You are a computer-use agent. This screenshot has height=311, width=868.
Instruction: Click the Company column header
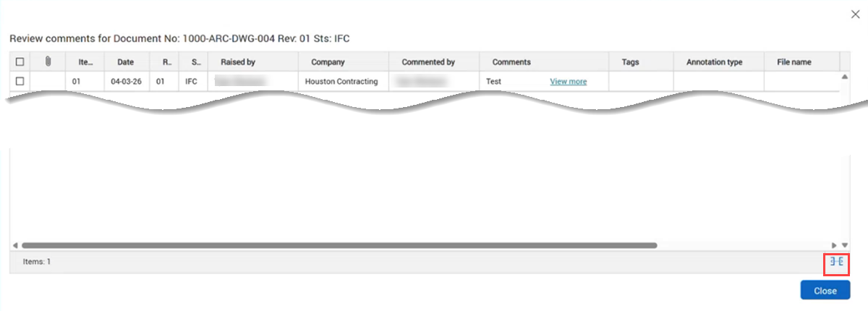click(x=328, y=62)
